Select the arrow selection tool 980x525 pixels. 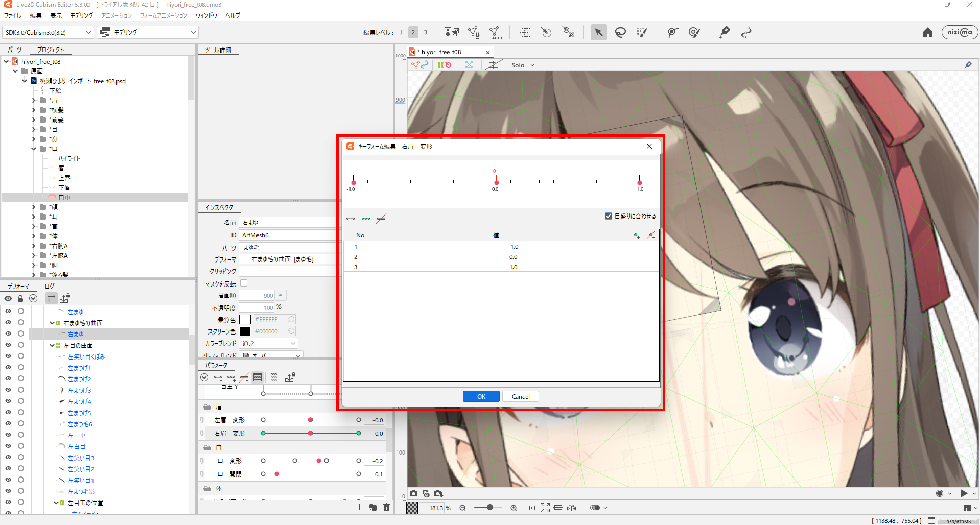coord(598,32)
